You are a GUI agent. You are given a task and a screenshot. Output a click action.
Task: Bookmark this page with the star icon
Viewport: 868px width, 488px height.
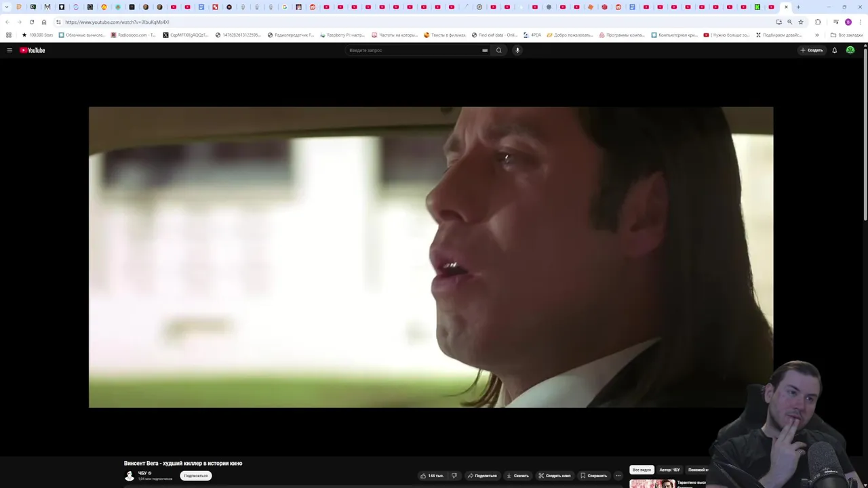801,22
